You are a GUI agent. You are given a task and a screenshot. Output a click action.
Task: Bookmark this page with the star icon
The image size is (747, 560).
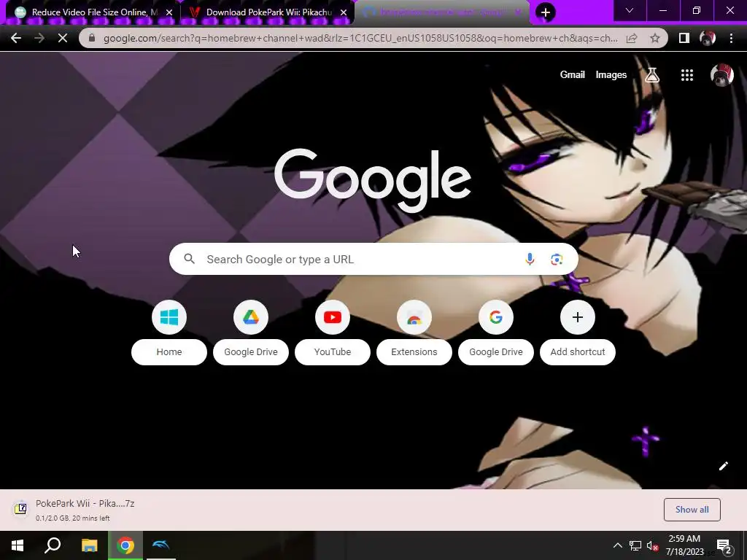pos(655,38)
